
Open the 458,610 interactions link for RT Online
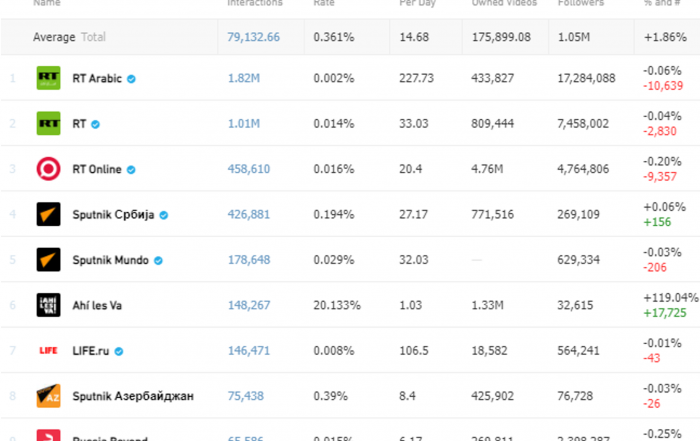(x=249, y=169)
